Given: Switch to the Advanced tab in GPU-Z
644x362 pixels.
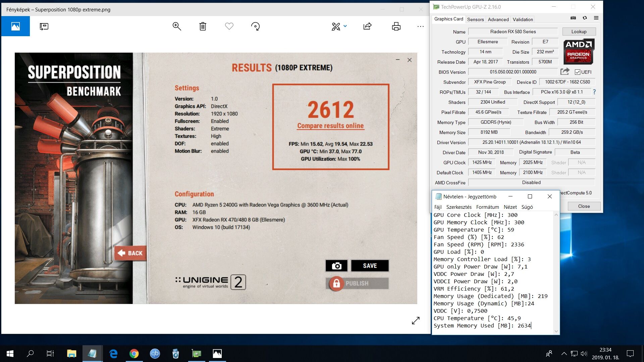Looking at the screenshot, I should click(498, 19).
